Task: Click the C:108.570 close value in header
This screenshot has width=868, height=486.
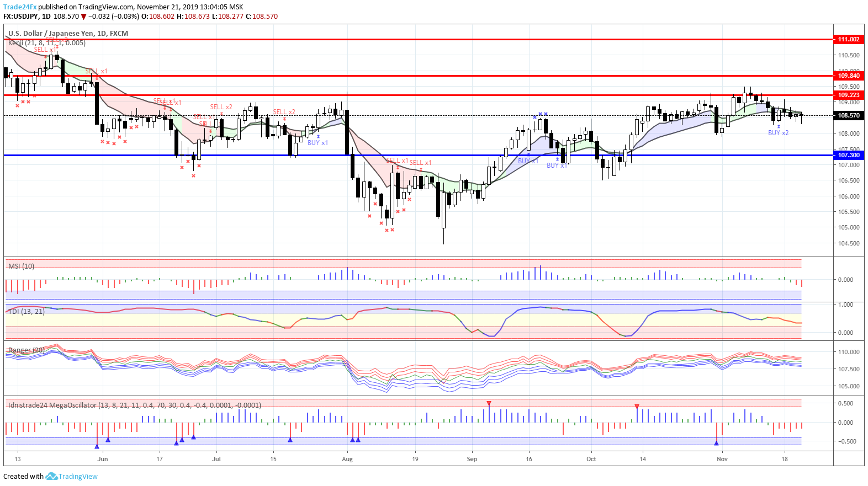Action: point(262,17)
